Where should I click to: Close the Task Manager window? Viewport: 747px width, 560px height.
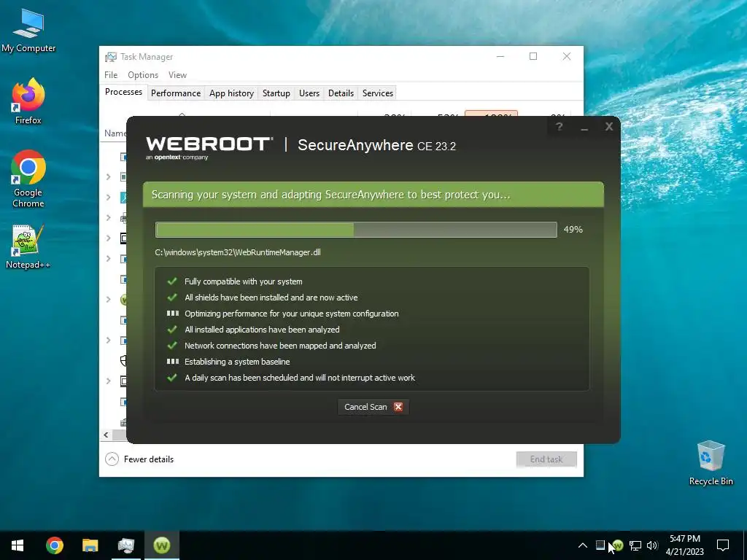tap(566, 56)
